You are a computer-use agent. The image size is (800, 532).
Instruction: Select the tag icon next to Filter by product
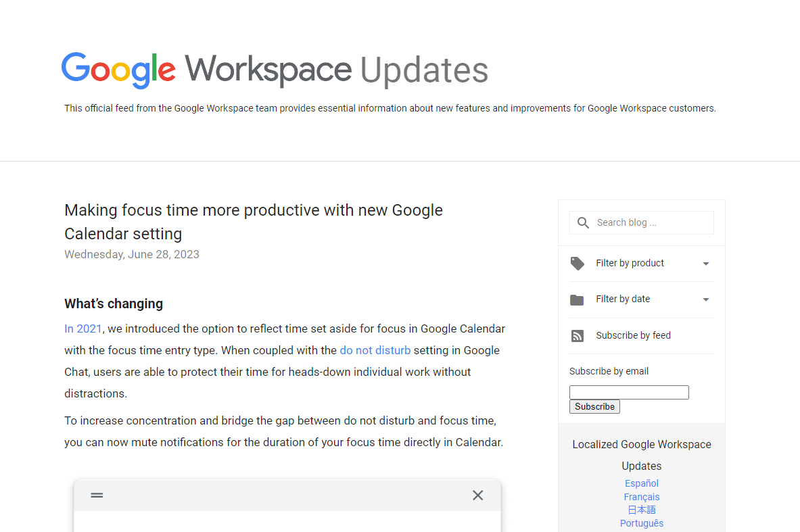coord(578,264)
